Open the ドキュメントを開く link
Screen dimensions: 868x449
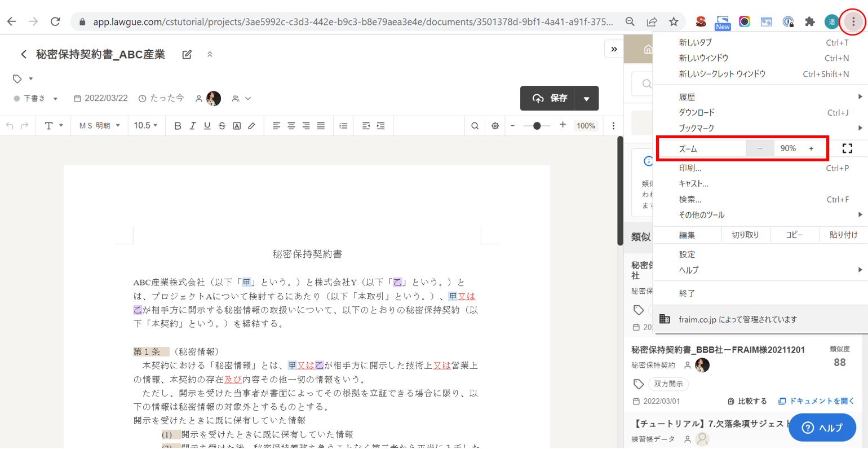[817, 401]
